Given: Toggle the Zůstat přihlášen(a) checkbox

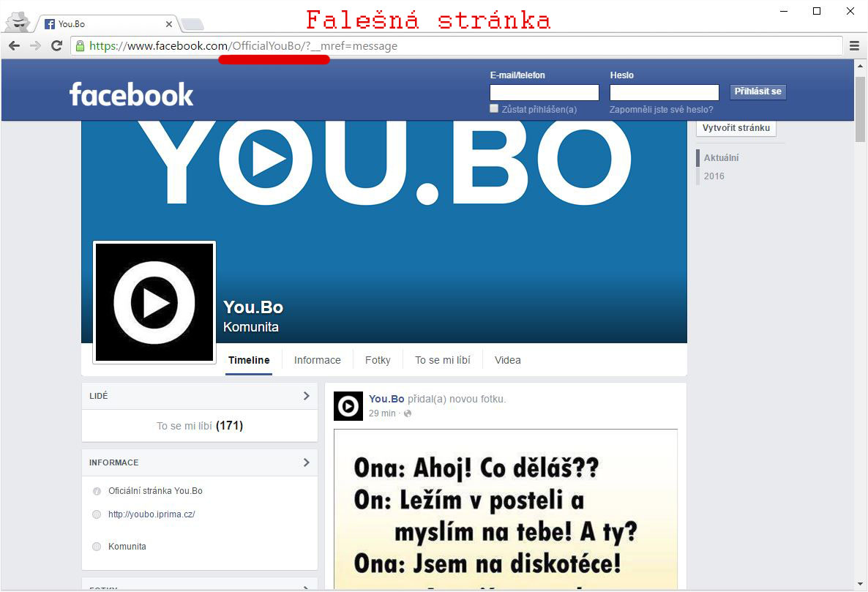Looking at the screenshot, I should 494,108.
